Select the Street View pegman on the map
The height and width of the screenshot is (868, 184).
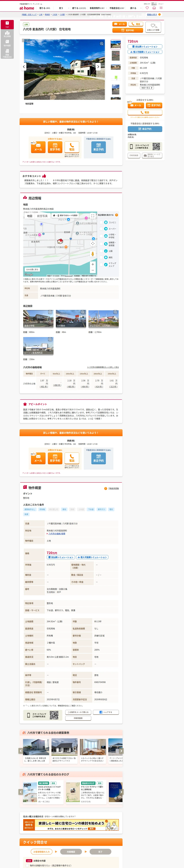tap(93, 254)
